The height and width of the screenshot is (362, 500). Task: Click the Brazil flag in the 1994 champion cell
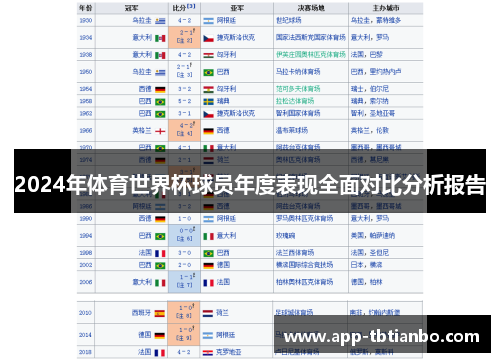click(x=160, y=236)
